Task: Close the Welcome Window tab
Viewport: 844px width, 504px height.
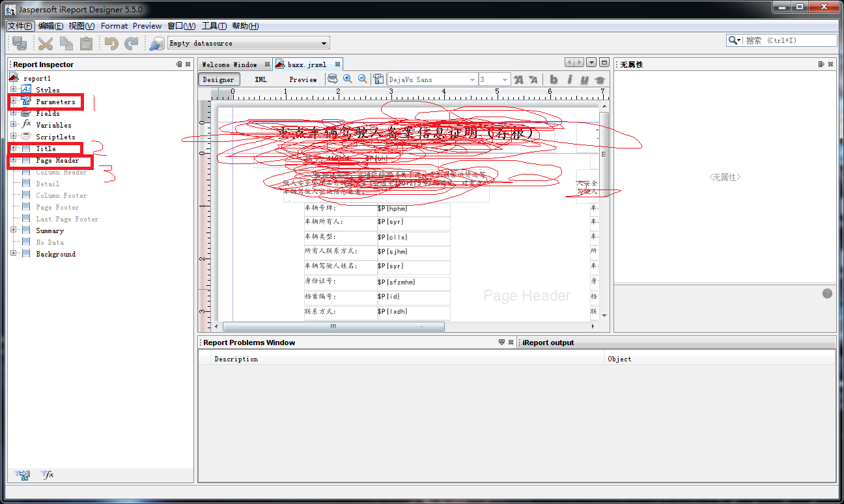Action: point(267,64)
